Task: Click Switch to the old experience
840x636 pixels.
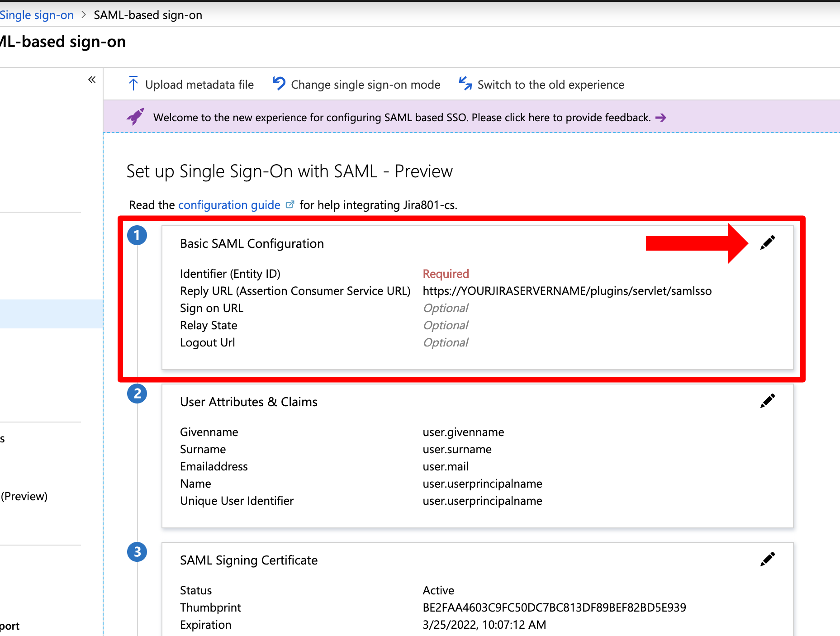Action: (551, 85)
